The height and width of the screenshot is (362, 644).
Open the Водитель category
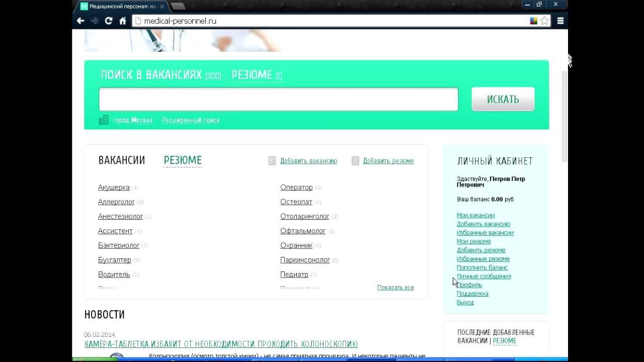[x=114, y=275]
